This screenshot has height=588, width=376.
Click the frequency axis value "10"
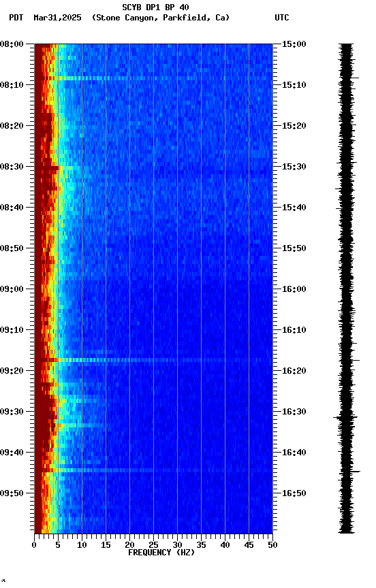pyautogui.click(x=82, y=545)
